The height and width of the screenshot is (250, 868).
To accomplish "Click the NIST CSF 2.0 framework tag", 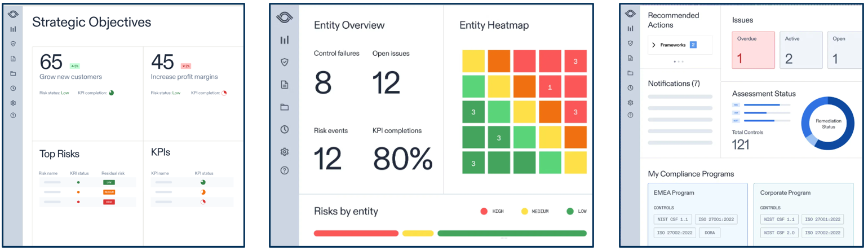I will pos(779,233).
